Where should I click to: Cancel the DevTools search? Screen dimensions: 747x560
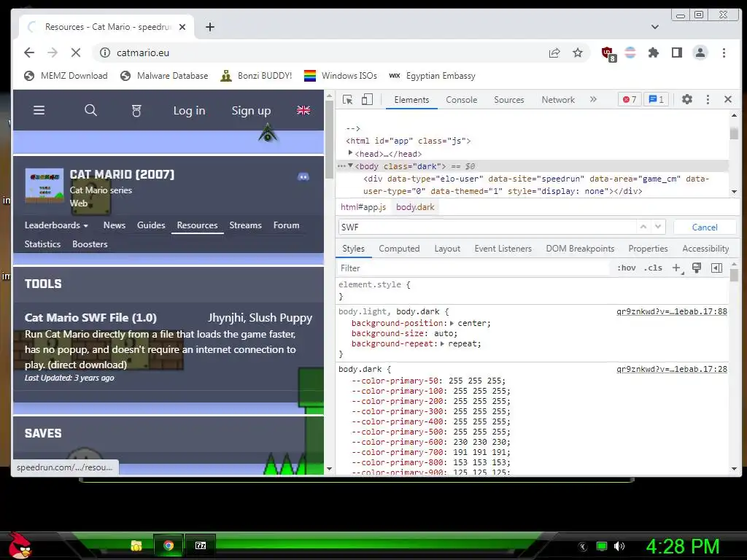[705, 227]
